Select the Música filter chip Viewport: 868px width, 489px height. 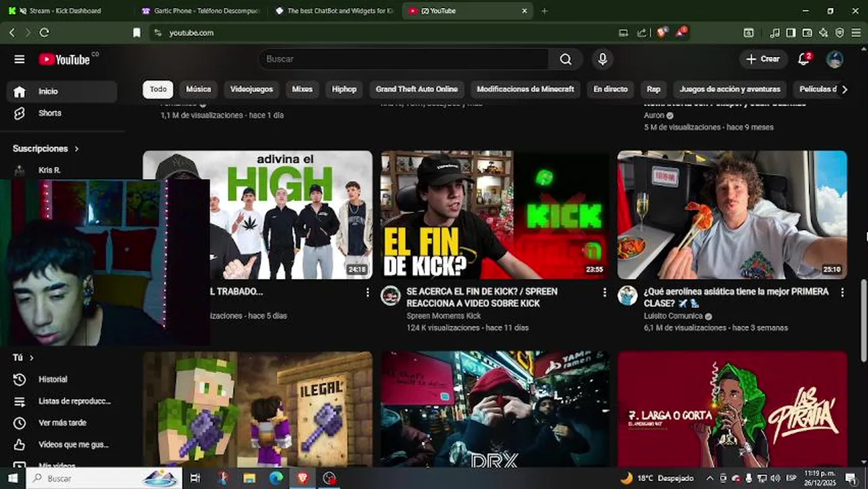click(x=198, y=89)
